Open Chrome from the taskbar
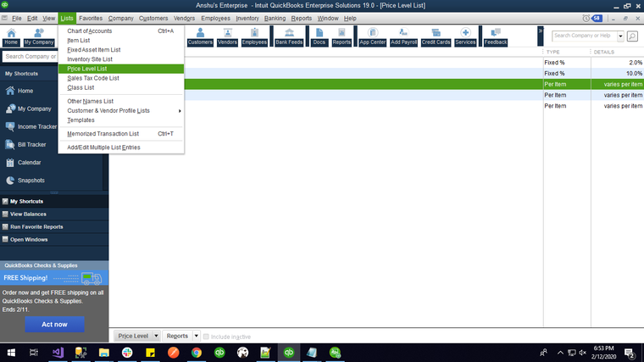644x362 pixels. pyautogui.click(x=197, y=353)
